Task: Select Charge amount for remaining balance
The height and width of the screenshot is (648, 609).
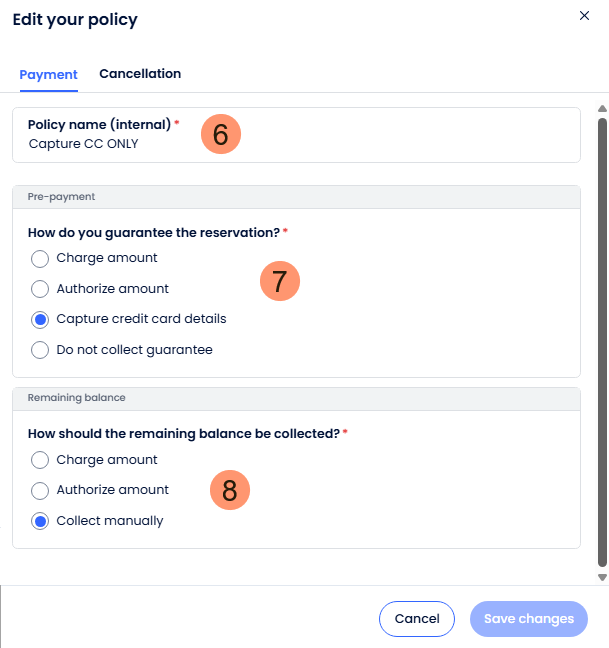Action: click(40, 461)
